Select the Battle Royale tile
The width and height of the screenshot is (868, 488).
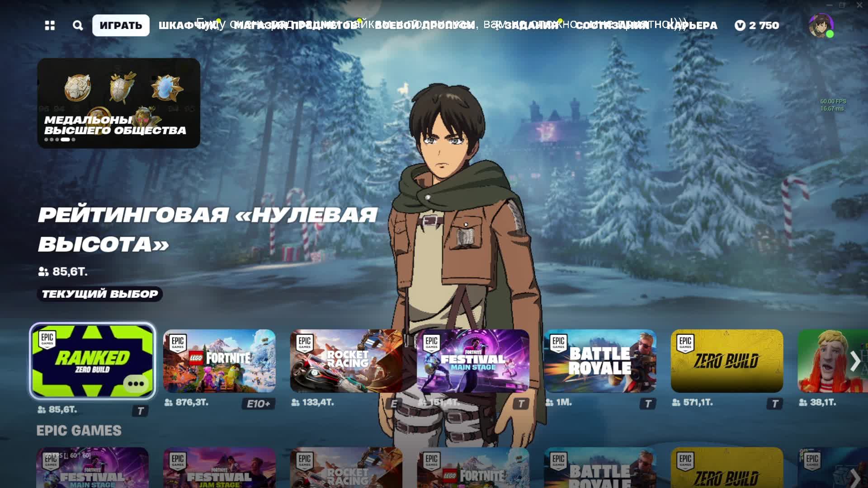[x=600, y=361]
